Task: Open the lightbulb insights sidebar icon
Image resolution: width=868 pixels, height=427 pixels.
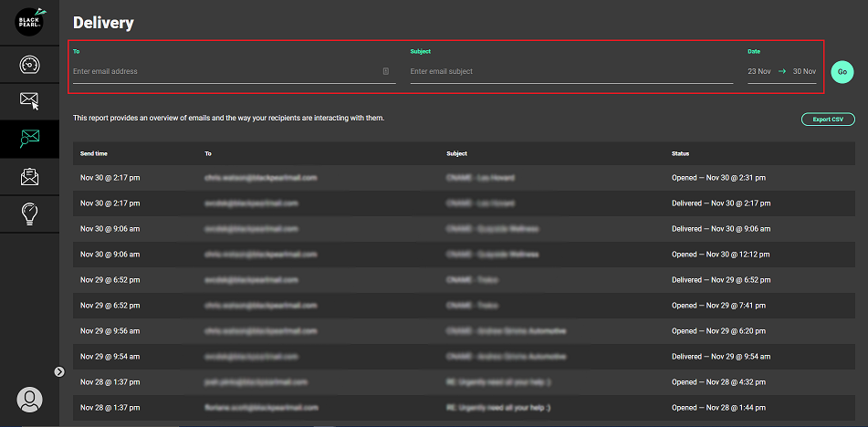Action: coord(29,214)
